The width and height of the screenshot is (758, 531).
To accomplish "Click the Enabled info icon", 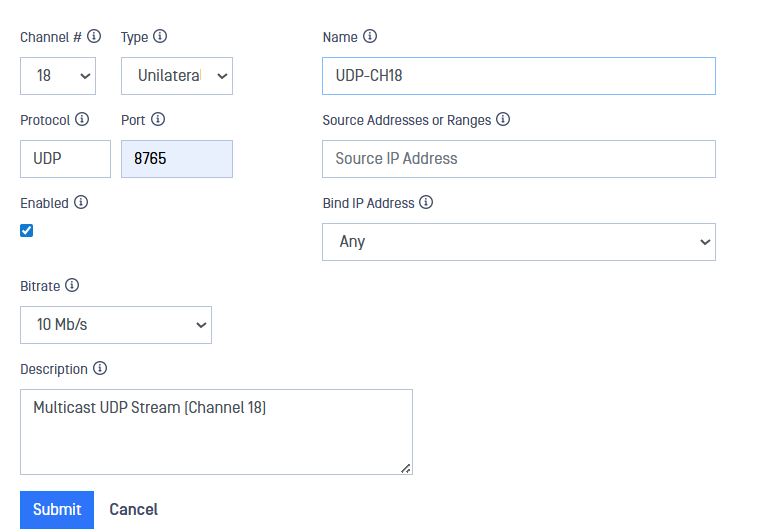I will coord(81,202).
